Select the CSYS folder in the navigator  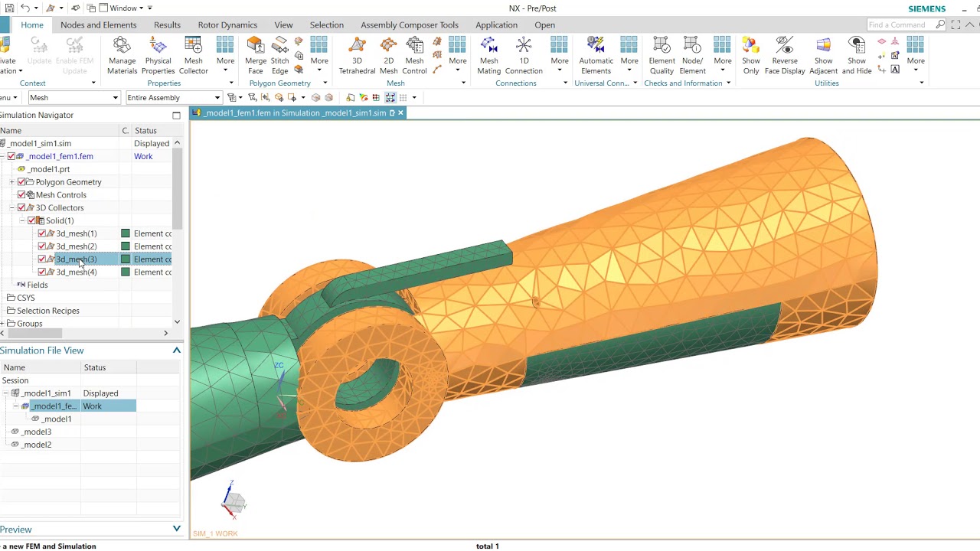(x=25, y=298)
